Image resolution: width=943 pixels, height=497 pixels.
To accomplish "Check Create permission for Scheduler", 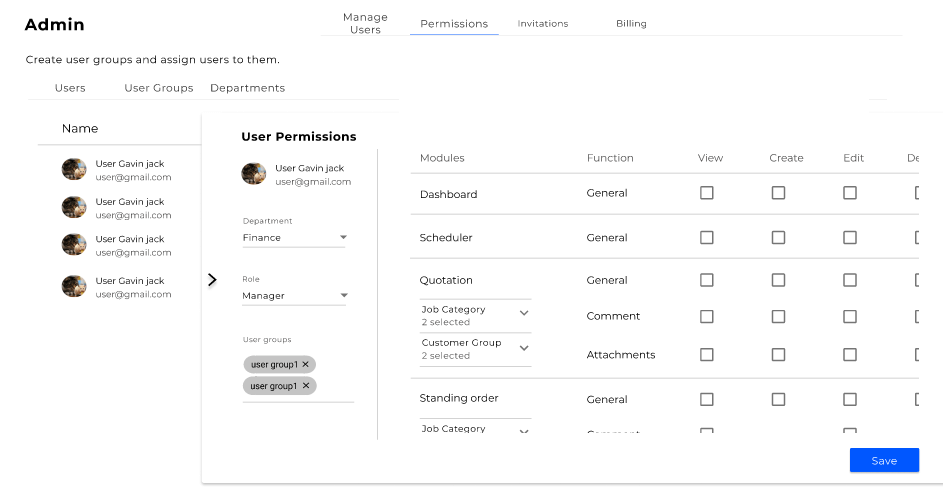I will 778,238.
